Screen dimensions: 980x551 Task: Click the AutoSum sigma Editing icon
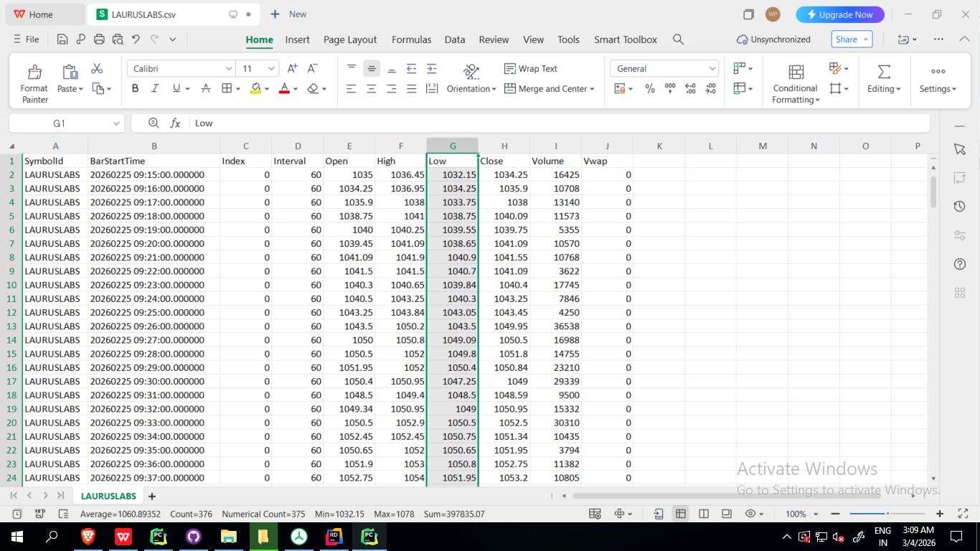885,72
